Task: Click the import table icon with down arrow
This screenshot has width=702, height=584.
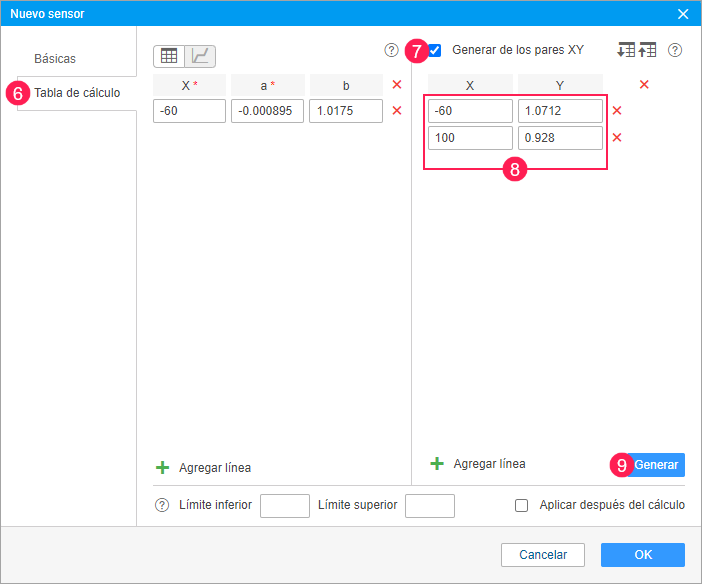Action: pyautogui.click(x=625, y=50)
